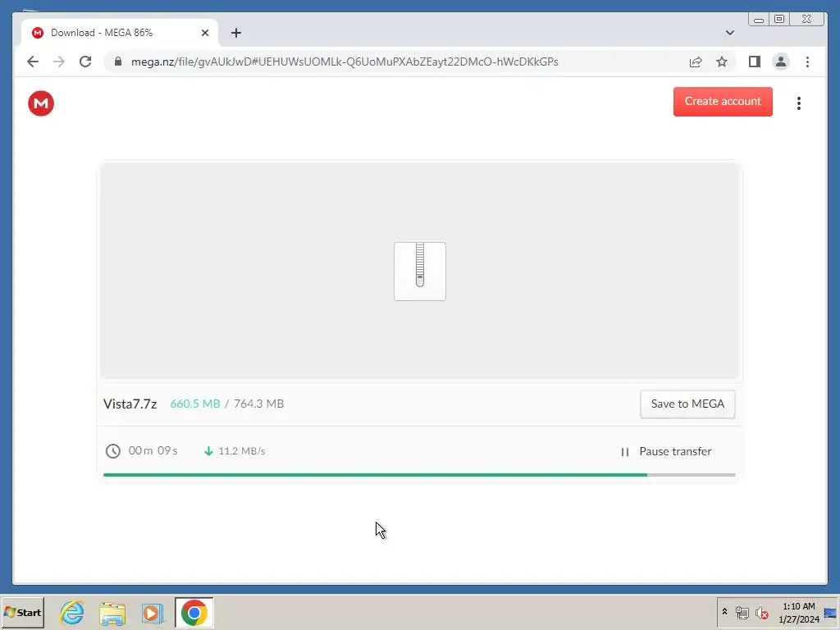Click the Create account button
This screenshot has width=840, height=630.
[723, 101]
